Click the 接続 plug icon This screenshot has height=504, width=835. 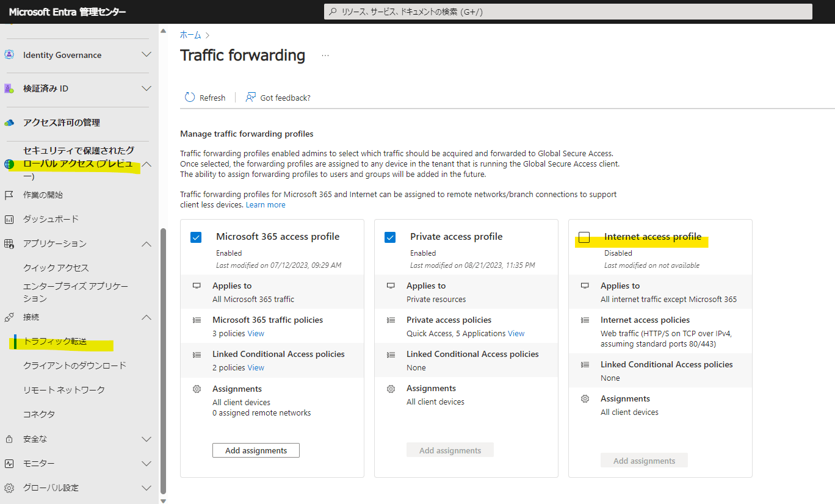[9, 317]
